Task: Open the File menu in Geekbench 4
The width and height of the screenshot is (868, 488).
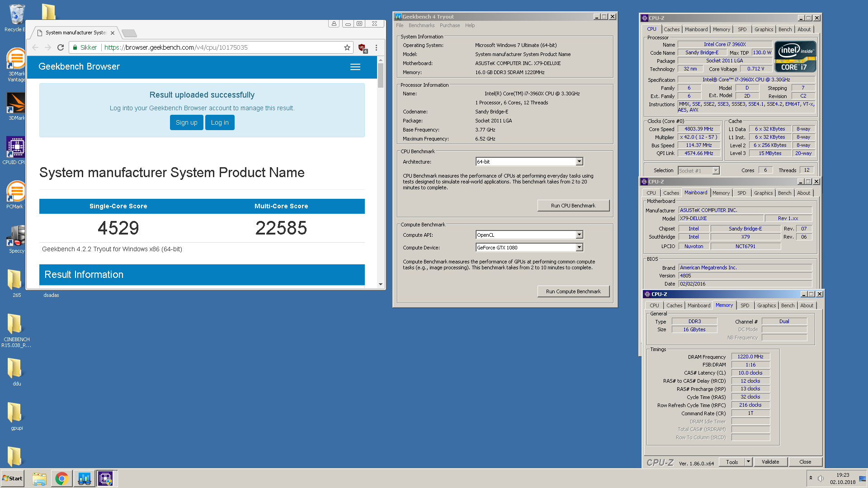Action: 400,25
